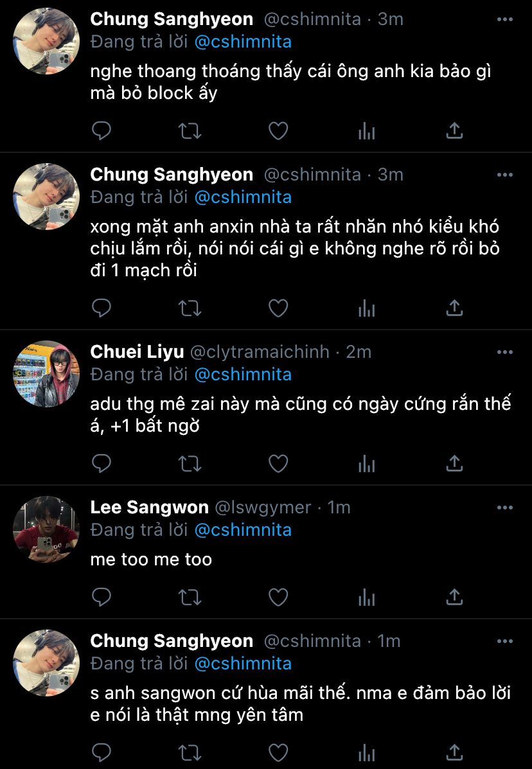View analytics for Chuei Liyu's tweet
Image resolution: width=532 pixels, height=769 pixels.
coord(366,463)
